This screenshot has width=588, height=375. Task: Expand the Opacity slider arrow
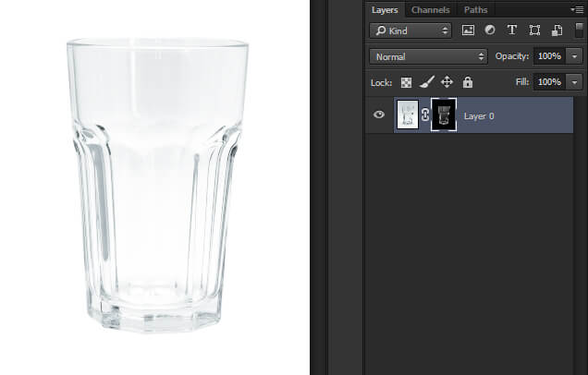click(x=576, y=56)
